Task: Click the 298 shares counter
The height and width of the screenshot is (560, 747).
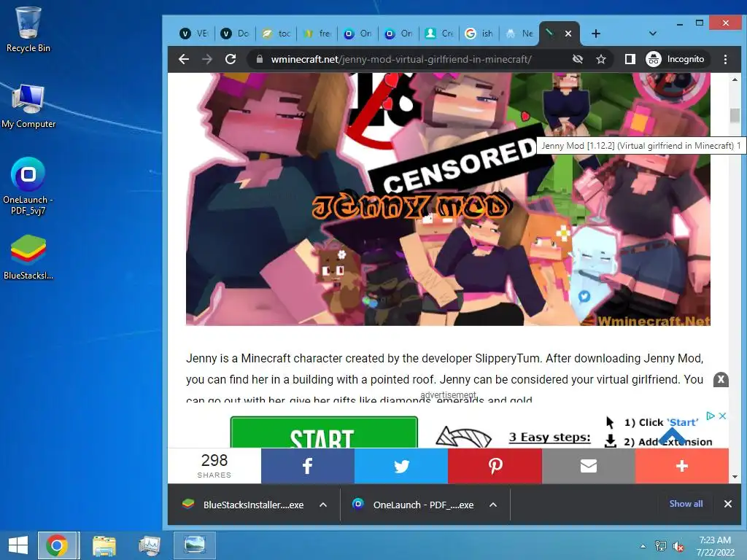Action: (214, 466)
